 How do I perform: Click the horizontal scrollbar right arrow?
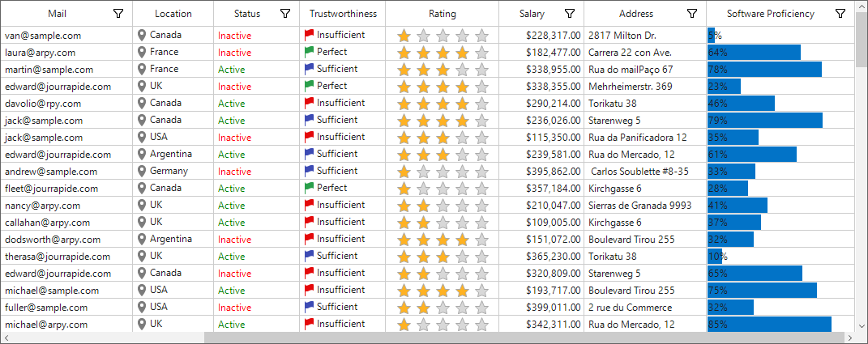click(x=849, y=338)
